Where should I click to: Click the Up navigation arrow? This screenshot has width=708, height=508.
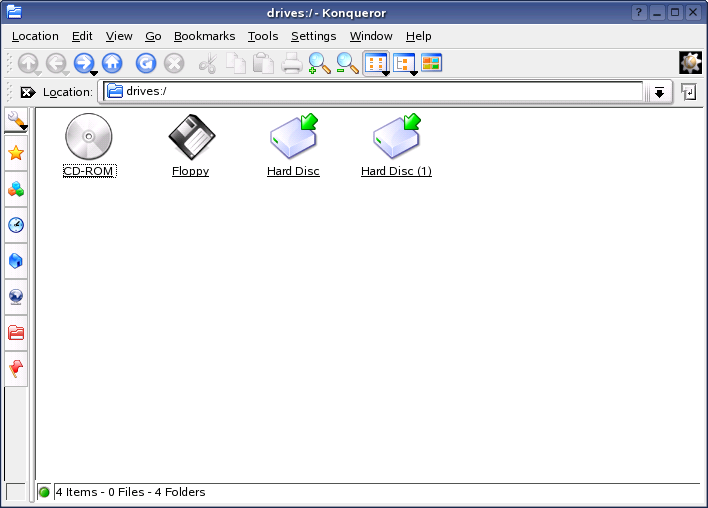pyautogui.click(x=28, y=63)
